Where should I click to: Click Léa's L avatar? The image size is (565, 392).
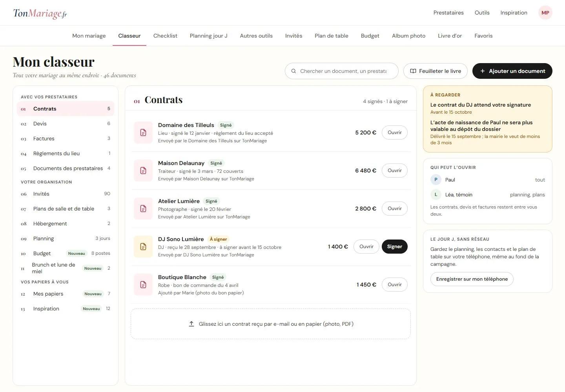tap(436, 194)
